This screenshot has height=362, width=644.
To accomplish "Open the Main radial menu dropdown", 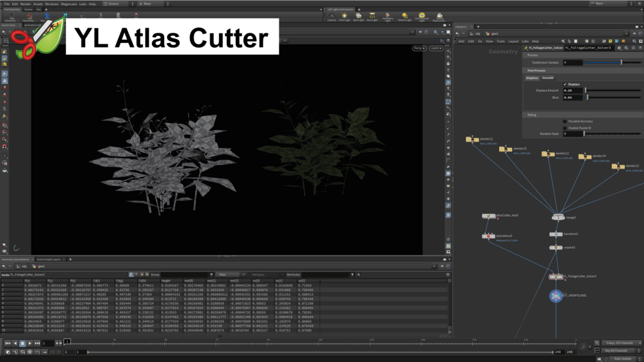I will point(153,4).
